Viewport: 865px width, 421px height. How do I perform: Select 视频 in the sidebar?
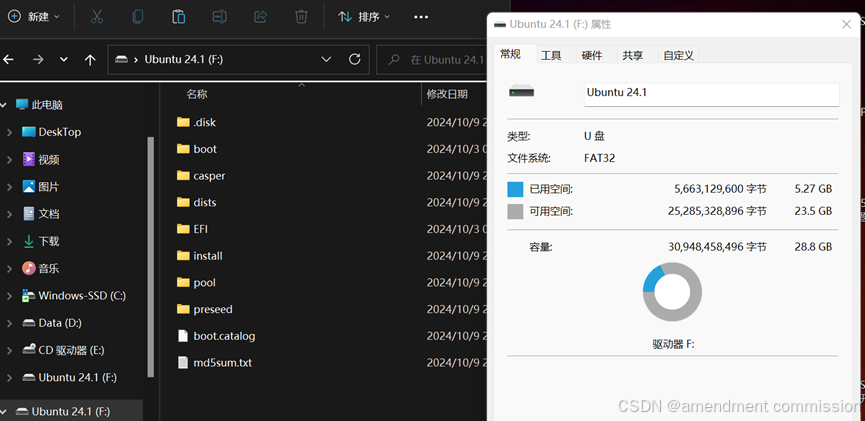[41, 159]
